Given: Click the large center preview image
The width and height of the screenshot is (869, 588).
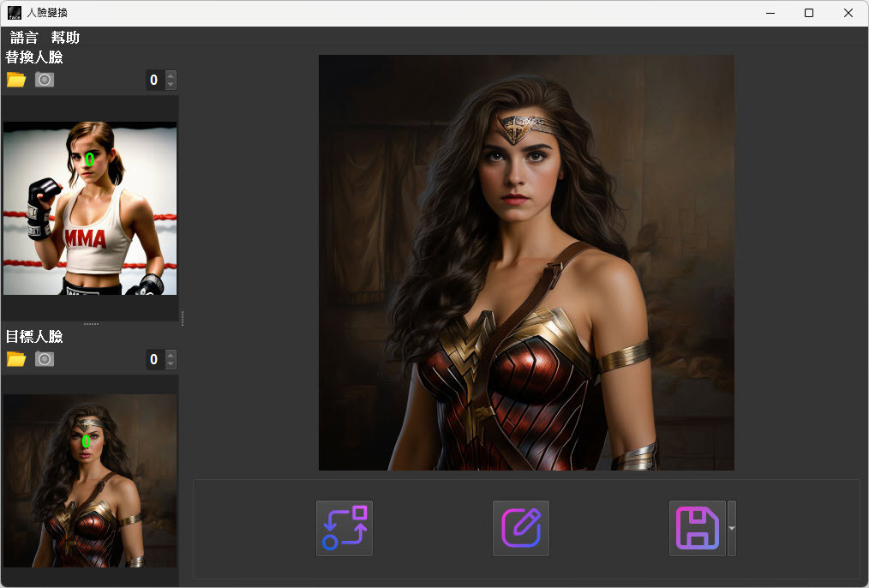Looking at the screenshot, I should point(526,262).
